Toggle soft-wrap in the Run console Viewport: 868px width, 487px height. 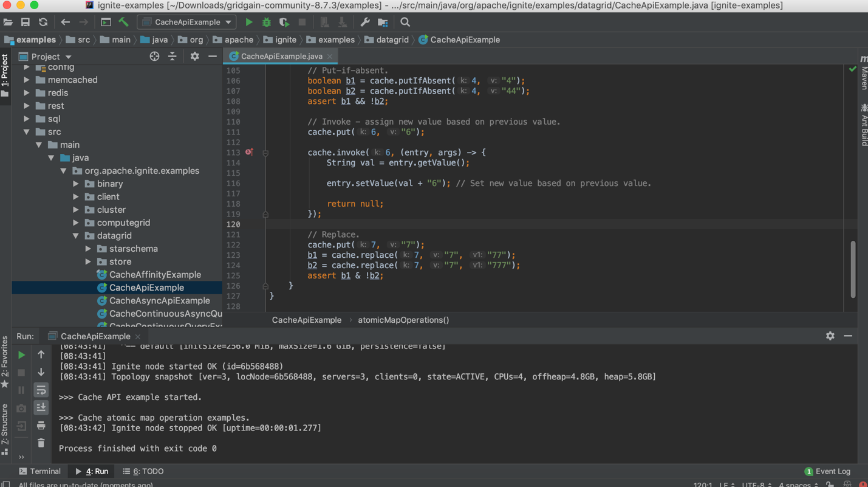coord(41,390)
